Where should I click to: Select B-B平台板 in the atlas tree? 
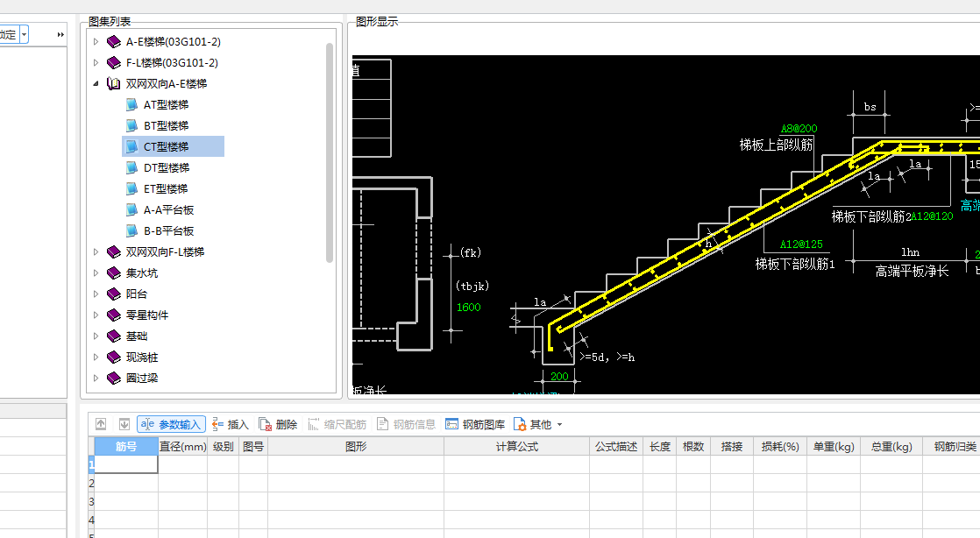pyautogui.click(x=169, y=230)
